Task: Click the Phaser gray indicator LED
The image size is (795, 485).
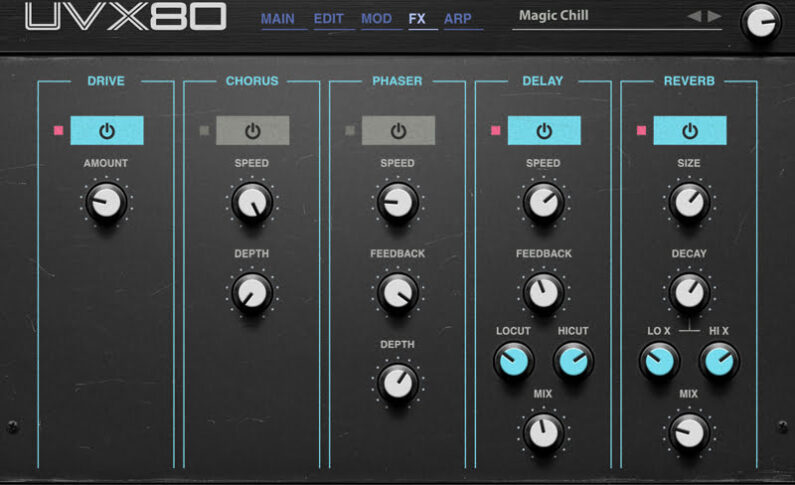Action: (x=350, y=130)
